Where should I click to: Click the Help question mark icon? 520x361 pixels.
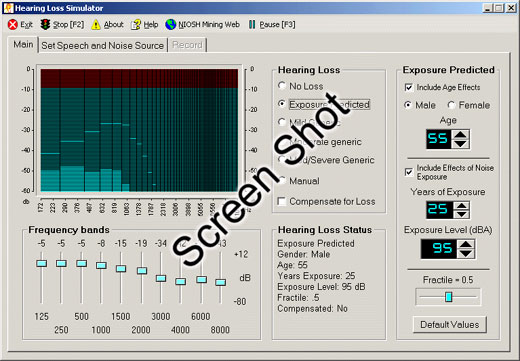(x=136, y=25)
